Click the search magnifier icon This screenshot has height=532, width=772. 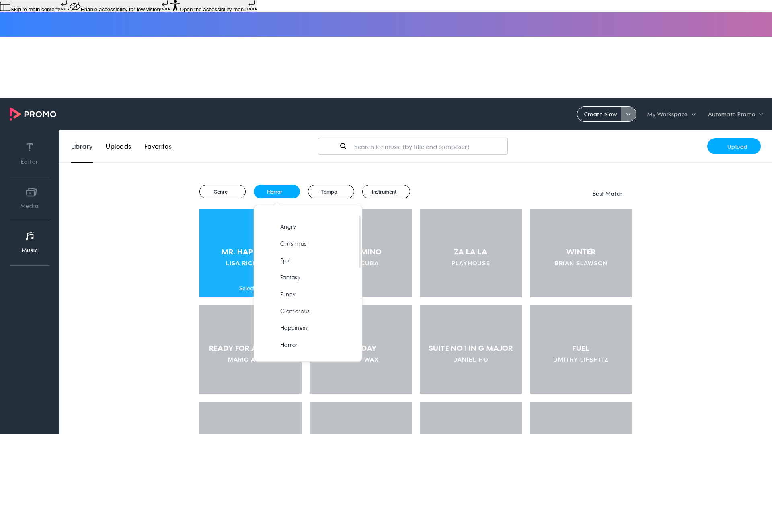(x=343, y=146)
